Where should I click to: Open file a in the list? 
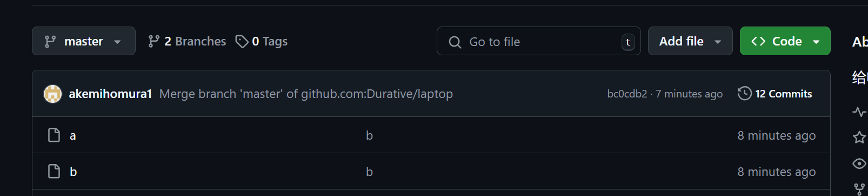coord(72,135)
